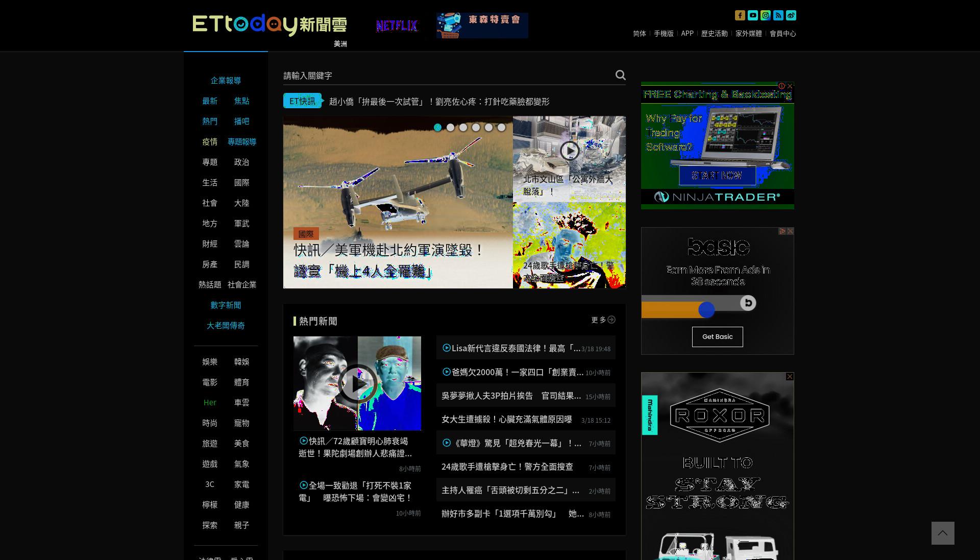Click START NOW in NinjaTrader ad
The width and height of the screenshot is (980, 560).
[717, 176]
